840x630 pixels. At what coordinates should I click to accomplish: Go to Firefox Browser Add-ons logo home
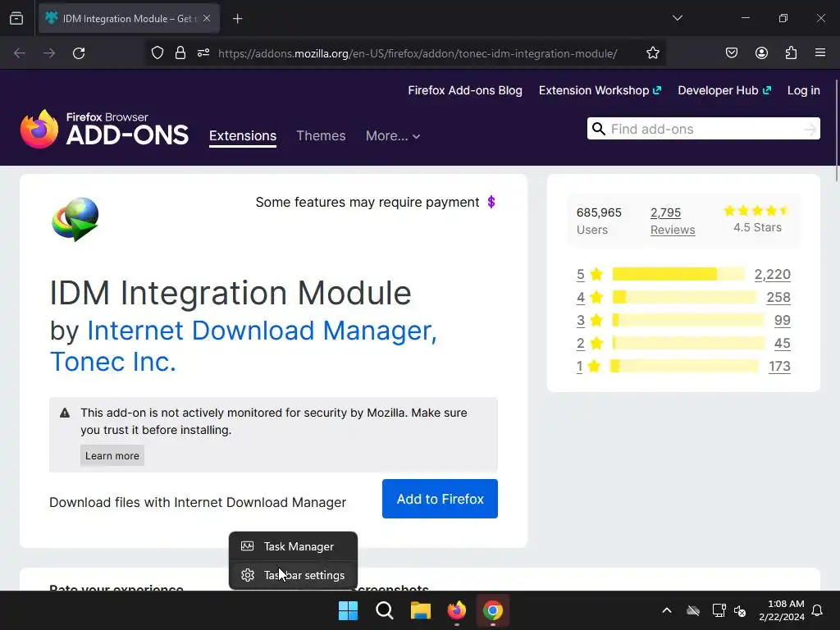coord(104,129)
